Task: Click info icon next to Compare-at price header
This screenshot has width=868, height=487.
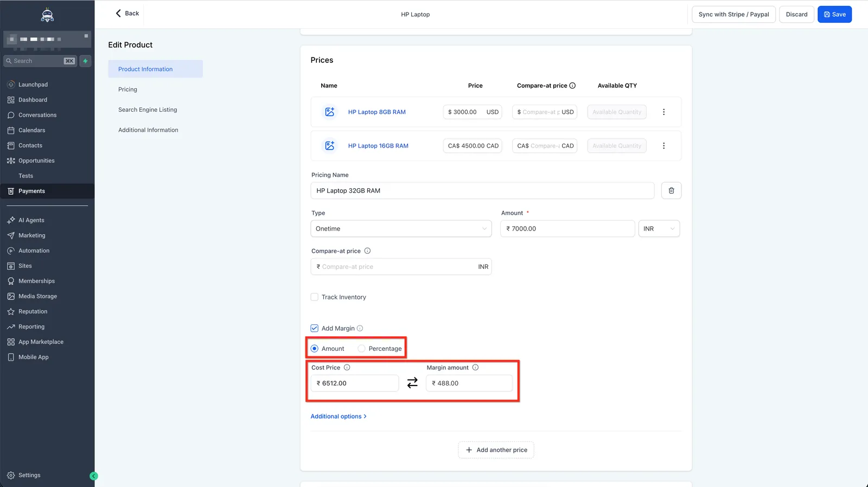Action: click(x=572, y=86)
